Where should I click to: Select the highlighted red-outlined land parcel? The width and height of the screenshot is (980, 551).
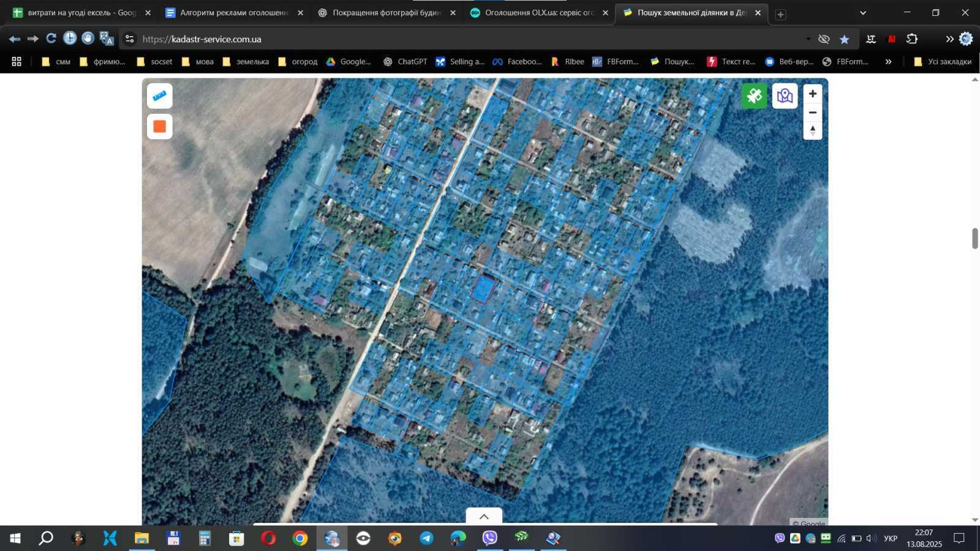[484, 288]
